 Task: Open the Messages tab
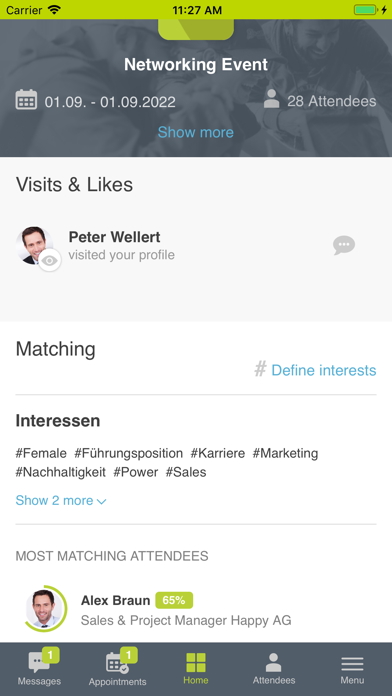[x=39, y=668]
